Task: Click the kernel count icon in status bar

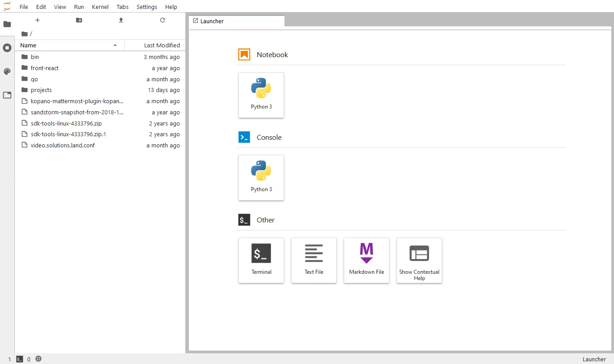Action: 38,359
